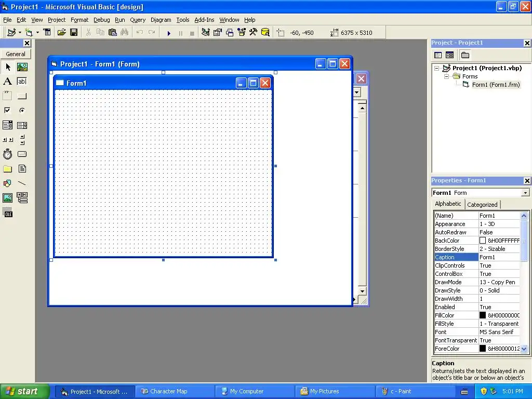Click the FillColor black color swatch
The image size is (532, 399).
[x=483, y=315]
